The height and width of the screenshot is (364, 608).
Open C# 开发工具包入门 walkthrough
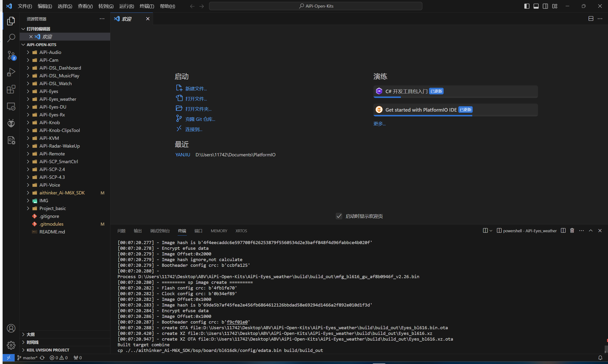click(x=455, y=92)
